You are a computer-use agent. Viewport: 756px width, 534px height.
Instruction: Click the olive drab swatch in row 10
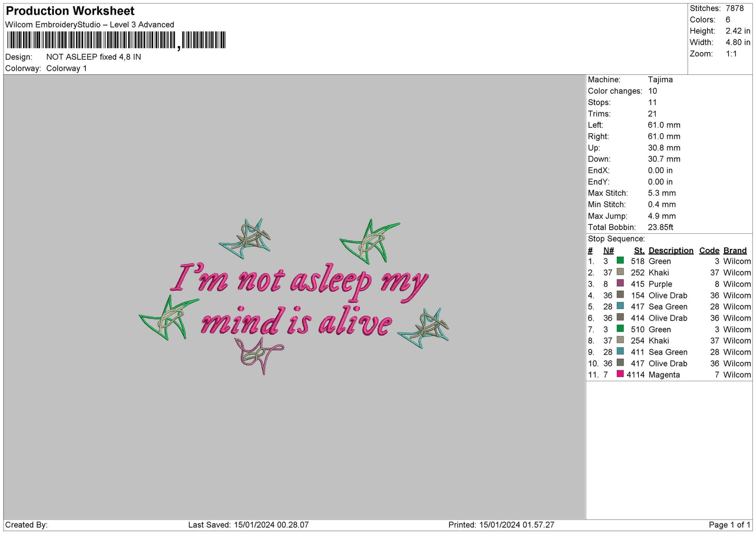[620, 362]
